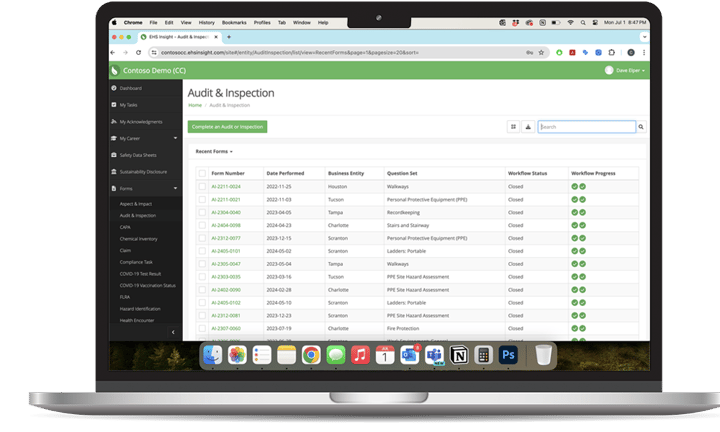Expand the My Career sidebar menu
The height and width of the screenshot is (432, 720).
[x=146, y=138]
